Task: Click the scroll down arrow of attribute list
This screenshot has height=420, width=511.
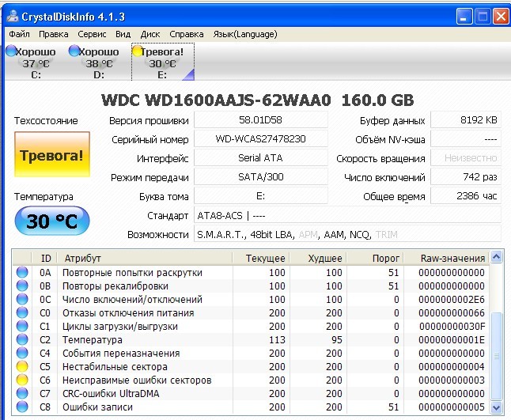Action: coord(496,407)
